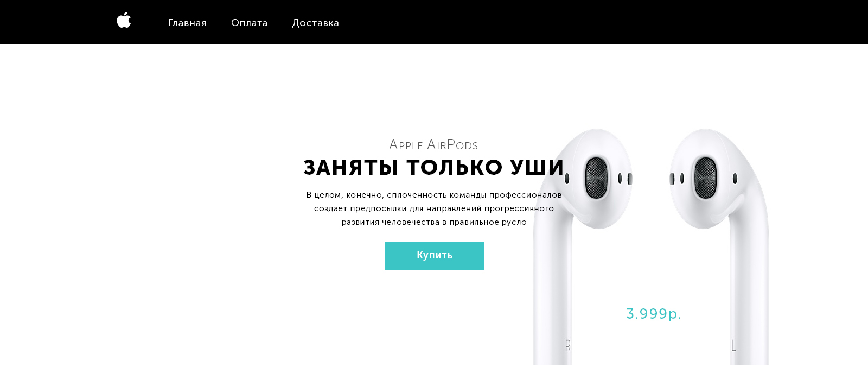
Task: Click the R letter on the earbud stem
Action: pyautogui.click(x=568, y=346)
